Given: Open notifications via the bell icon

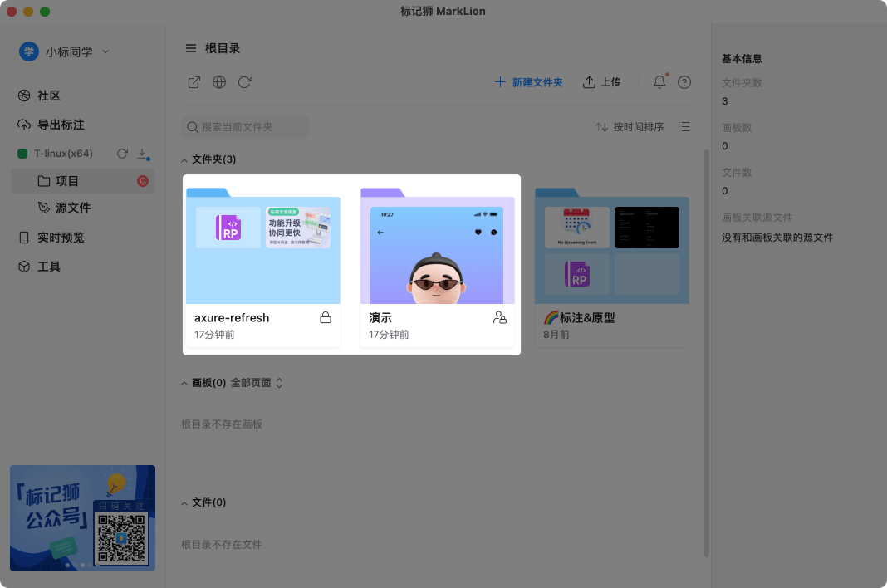Looking at the screenshot, I should point(658,82).
